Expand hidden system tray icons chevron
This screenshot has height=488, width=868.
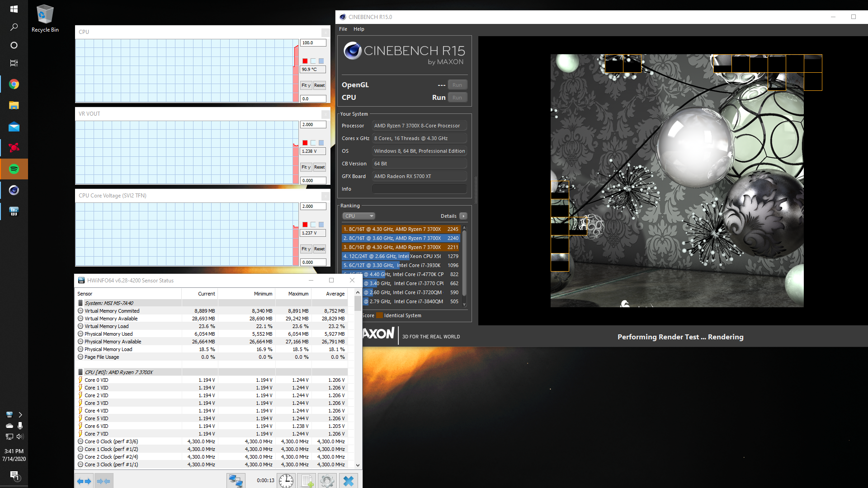[20, 415]
